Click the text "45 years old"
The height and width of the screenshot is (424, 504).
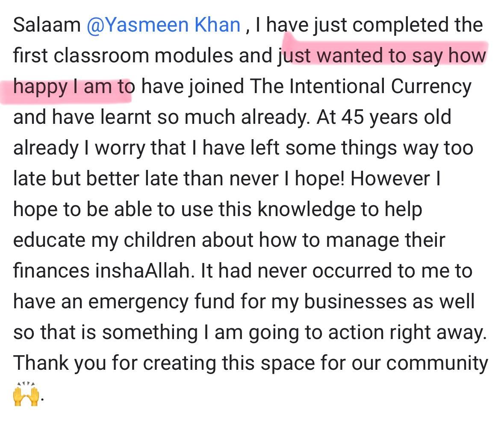point(396,117)
